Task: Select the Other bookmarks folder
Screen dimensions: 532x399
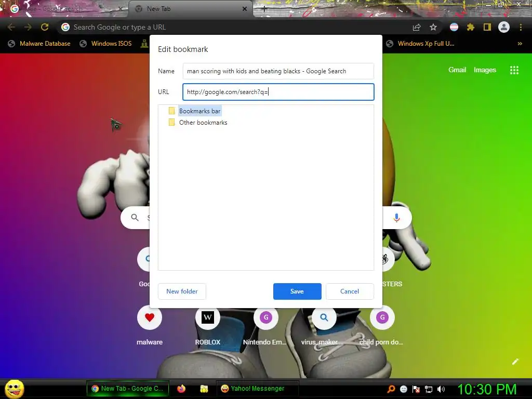Action: tap(203, 123)
